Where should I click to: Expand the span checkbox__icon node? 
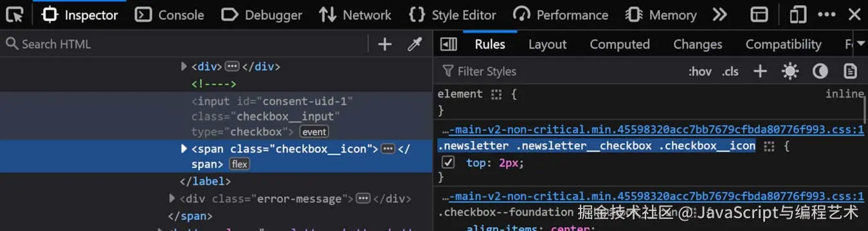[184, 149]
